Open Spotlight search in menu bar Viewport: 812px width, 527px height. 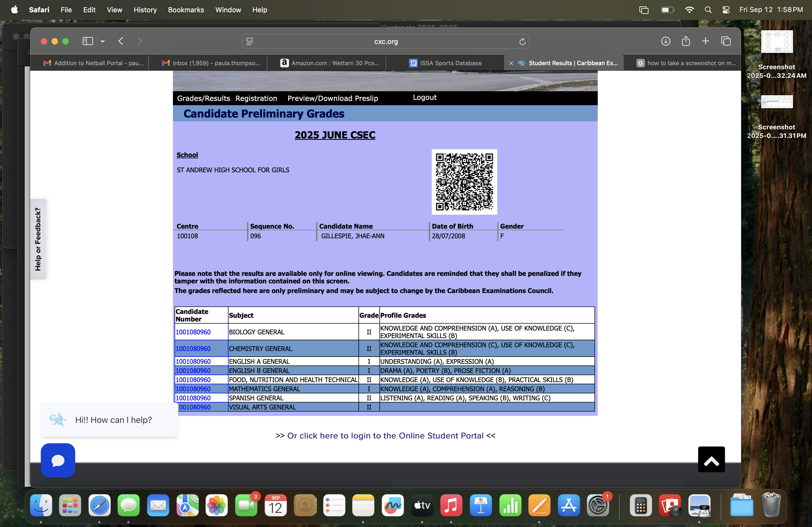tap(708, 10)
